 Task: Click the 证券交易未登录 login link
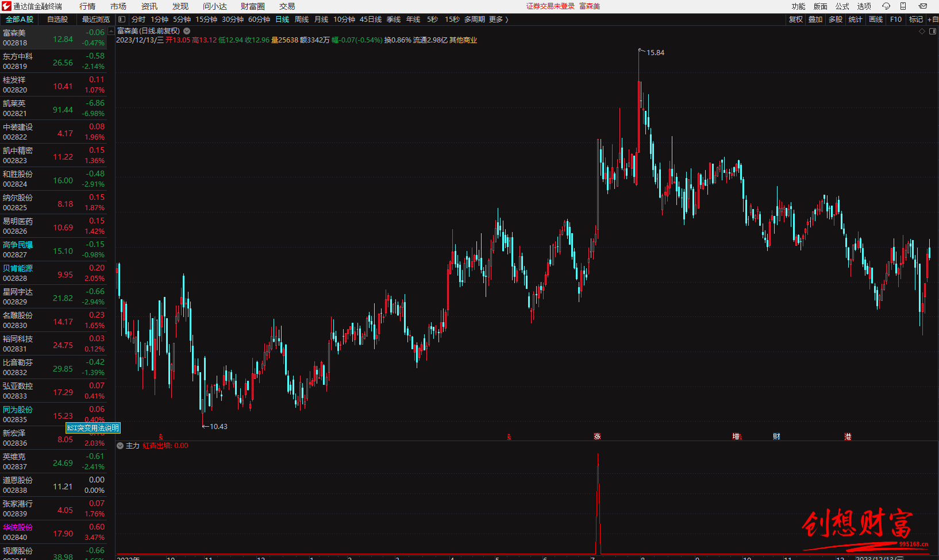point(551,6)
